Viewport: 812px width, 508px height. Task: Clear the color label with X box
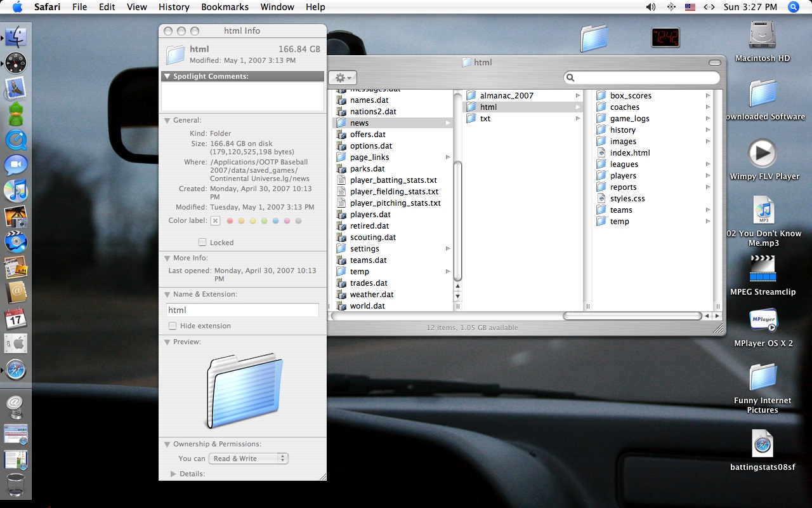pos(216,221)
